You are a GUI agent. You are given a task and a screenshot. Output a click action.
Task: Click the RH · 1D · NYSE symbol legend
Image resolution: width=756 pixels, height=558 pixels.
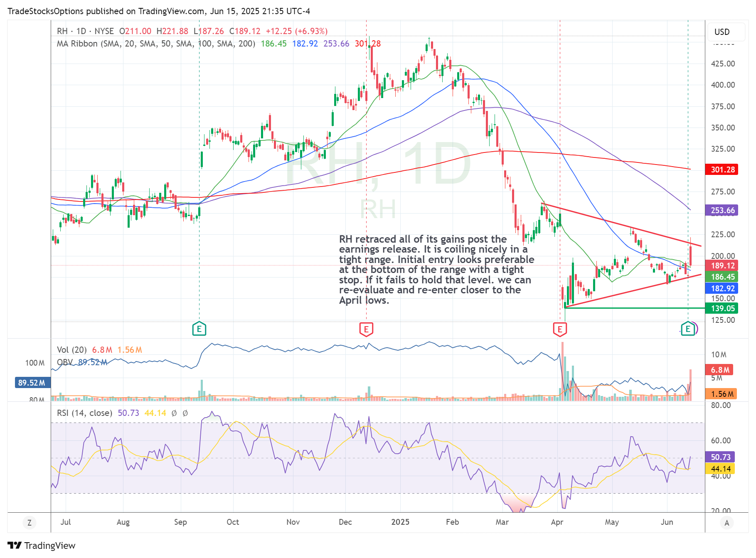(x=85, y=31)
